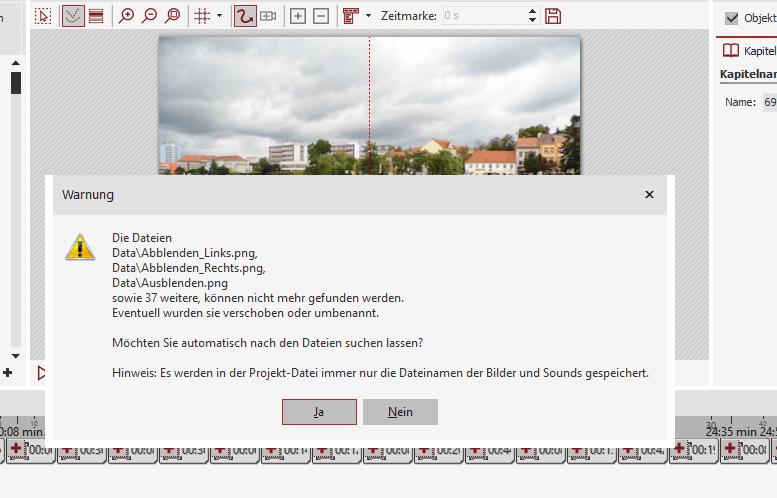Viewport: 777px width, 498px height.
Task: Open the grid options dropdown arrow
Action: pos(220,16)
